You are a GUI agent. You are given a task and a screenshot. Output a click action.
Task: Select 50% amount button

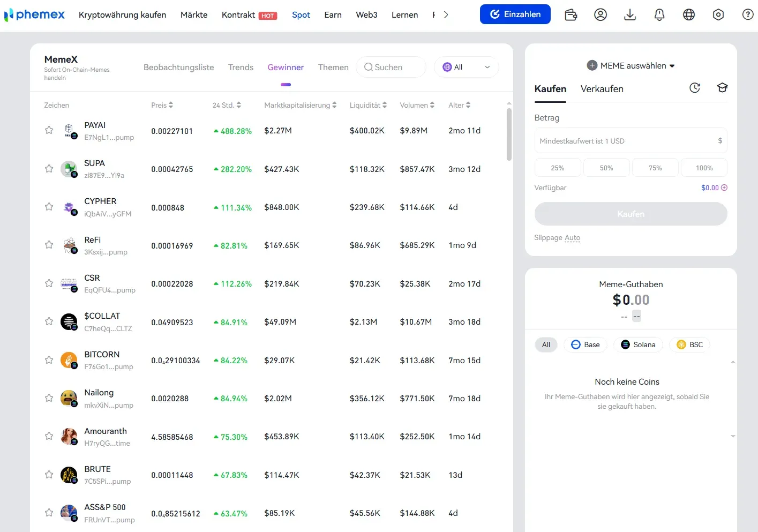pyautogui.click(x=606, y=168)
